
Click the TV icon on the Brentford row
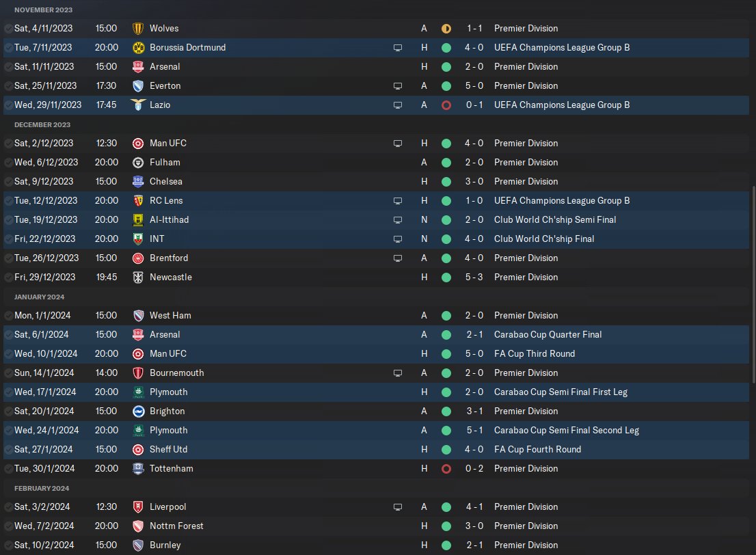click(x=398, y=258)
